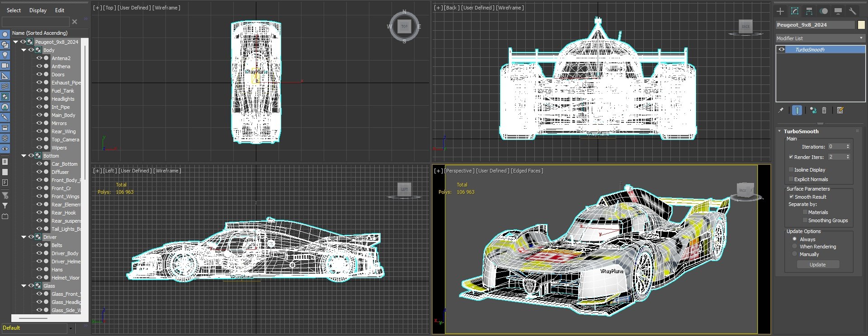Check Separate by Materials checkbox

tap(805, 212)
